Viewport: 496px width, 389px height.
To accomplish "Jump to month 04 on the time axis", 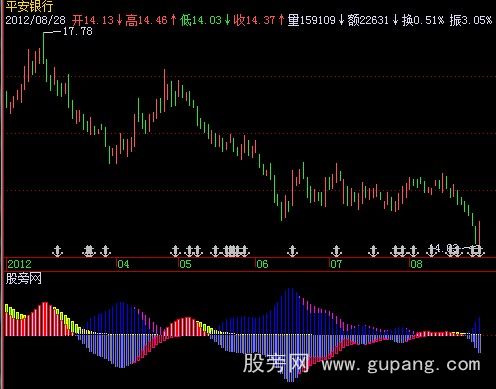I will 123,264.
